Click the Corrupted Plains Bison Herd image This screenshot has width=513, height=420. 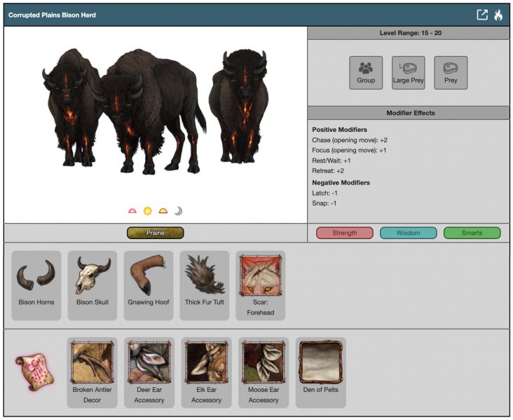(154, 112)
